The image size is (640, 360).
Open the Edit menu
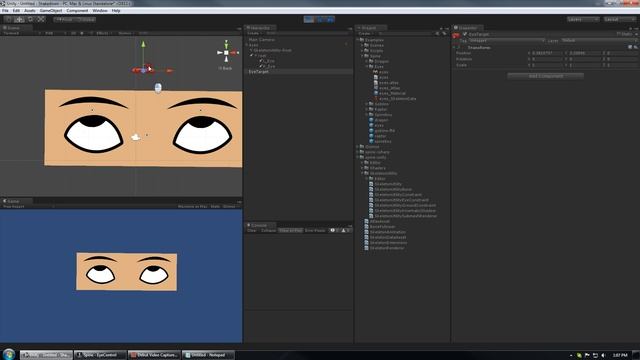(x=16, y=11)
